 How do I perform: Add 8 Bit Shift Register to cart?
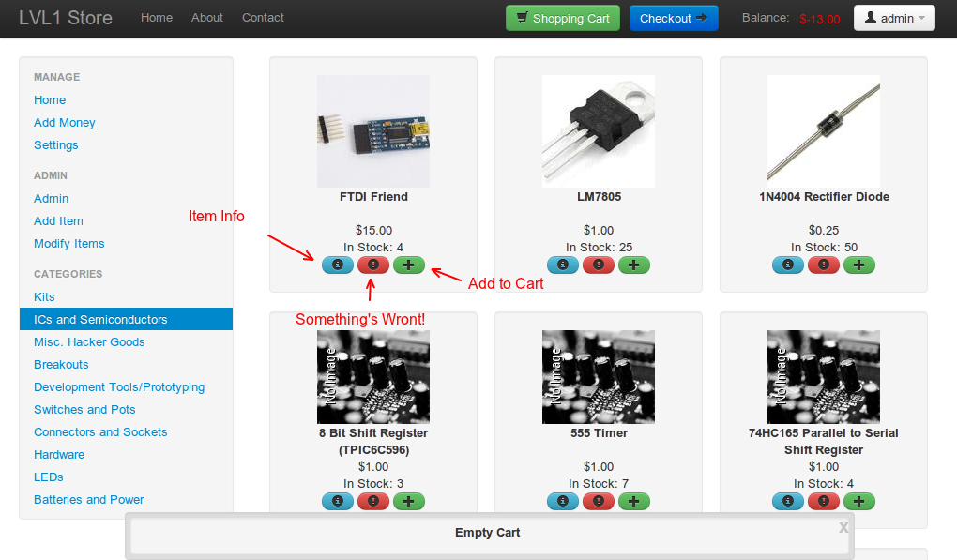tap(408, 502)
